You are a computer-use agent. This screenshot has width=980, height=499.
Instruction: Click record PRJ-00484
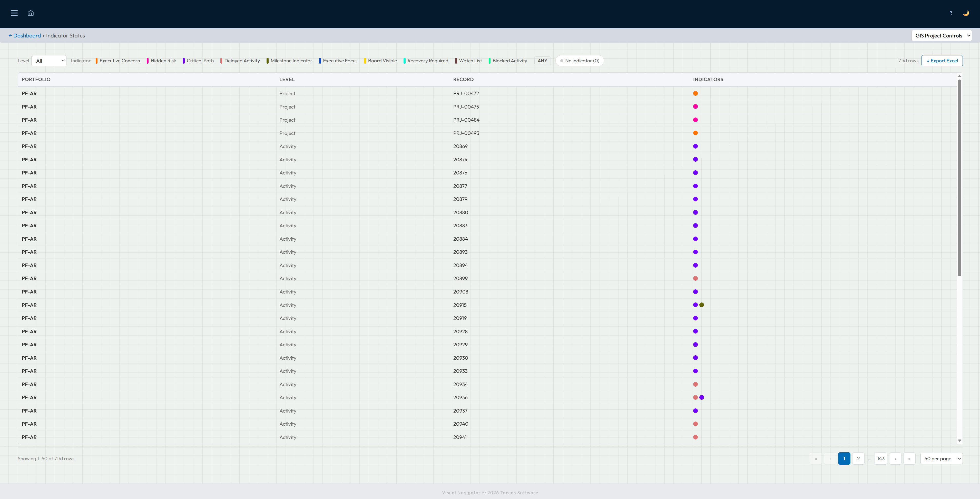coord(466,120)
